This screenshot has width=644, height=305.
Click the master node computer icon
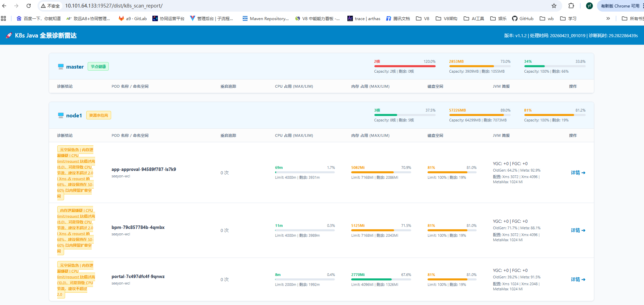[61, 67]
